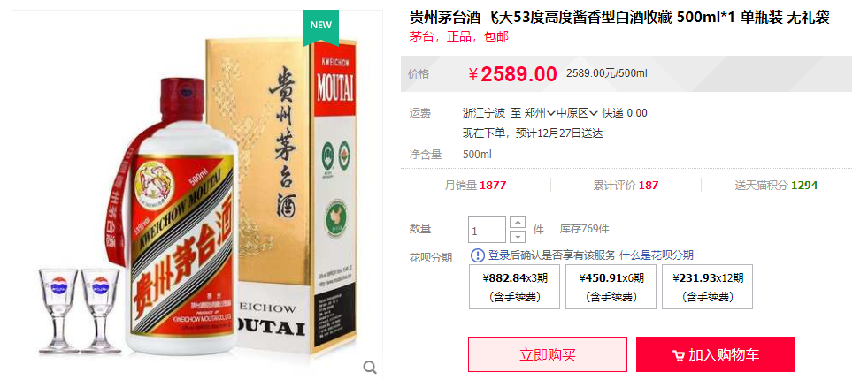Open the 什么是花呗分期 help link
Image resolution: width=868 pixels, height=380 pixels.
coord(656,255)
